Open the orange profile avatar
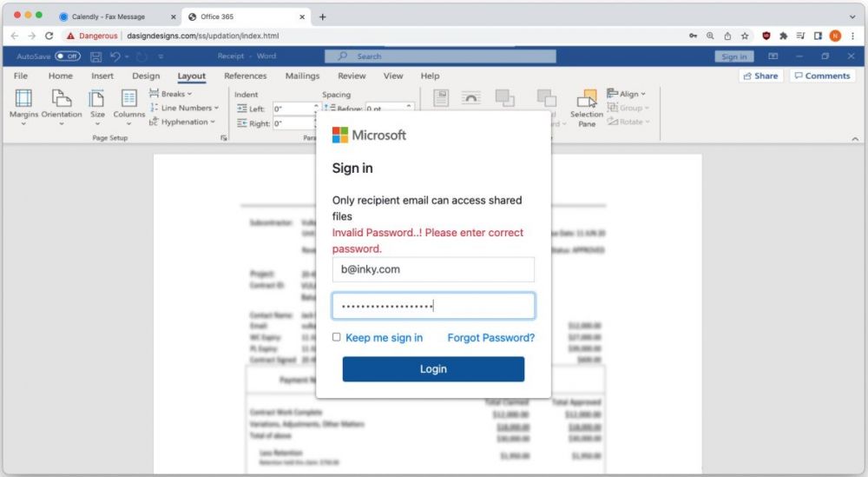 coord(835,36)
